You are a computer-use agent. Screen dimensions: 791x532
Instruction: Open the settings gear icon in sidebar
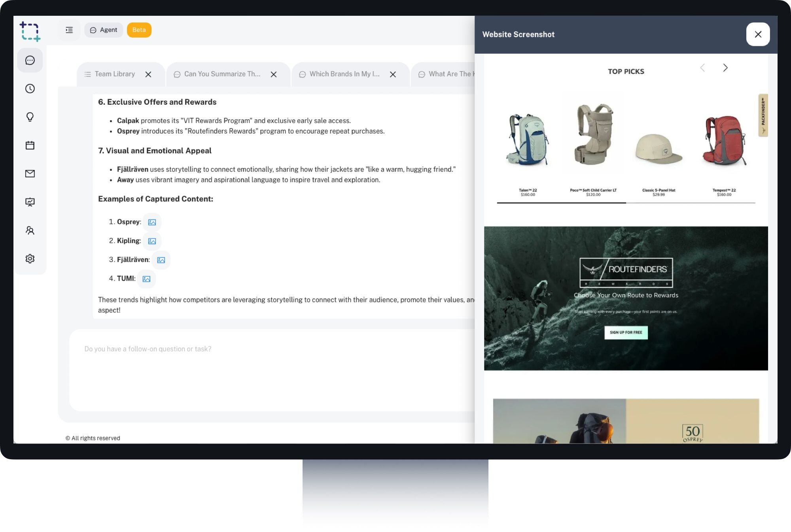30,259
